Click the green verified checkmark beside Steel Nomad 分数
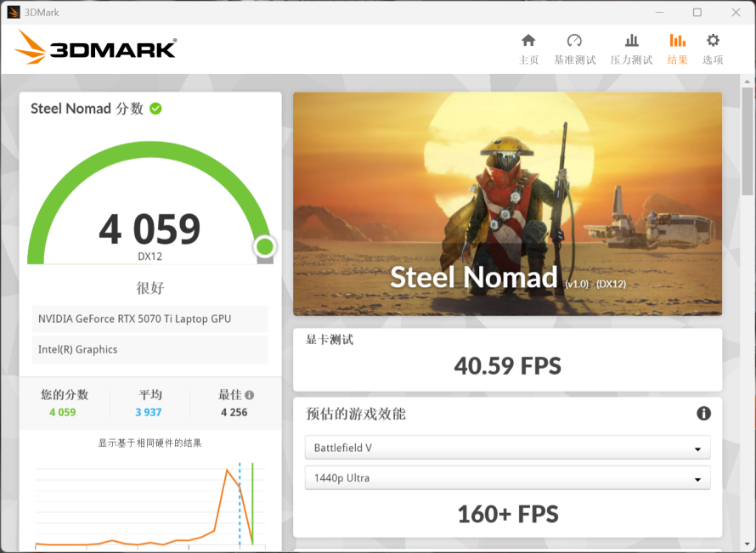Viewport: 756px width, 553px height. [x=155, y=109]
